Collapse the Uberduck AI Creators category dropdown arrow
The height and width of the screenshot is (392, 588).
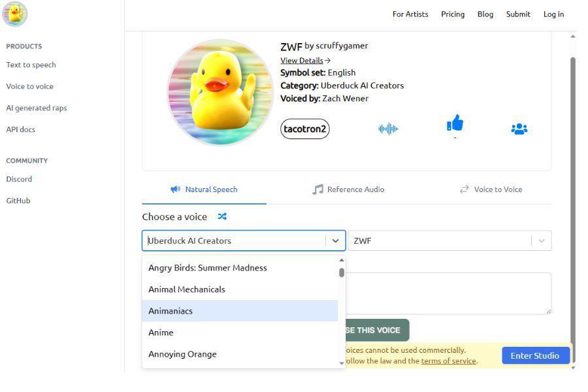(x=336, y=241)
